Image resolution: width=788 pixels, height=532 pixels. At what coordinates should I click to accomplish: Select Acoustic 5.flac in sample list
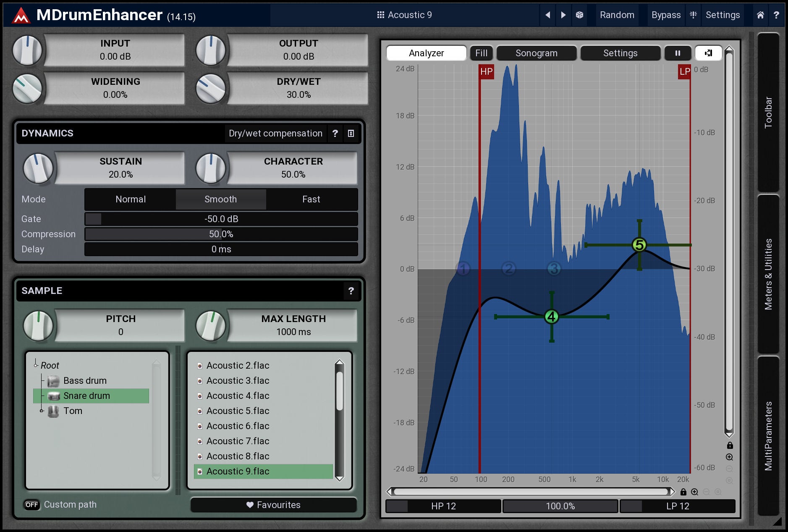tap(238, 411)
